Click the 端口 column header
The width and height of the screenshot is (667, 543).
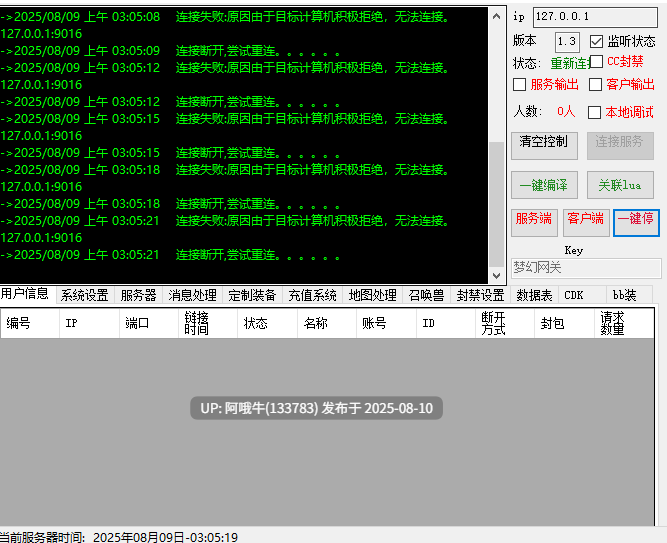click(149, 323)
